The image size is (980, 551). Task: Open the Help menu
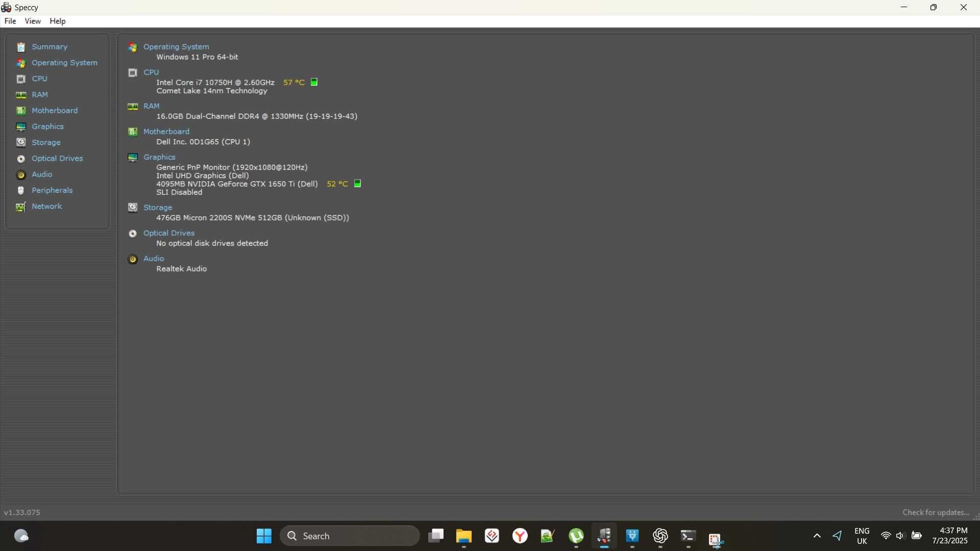click(x=58, y=21)
